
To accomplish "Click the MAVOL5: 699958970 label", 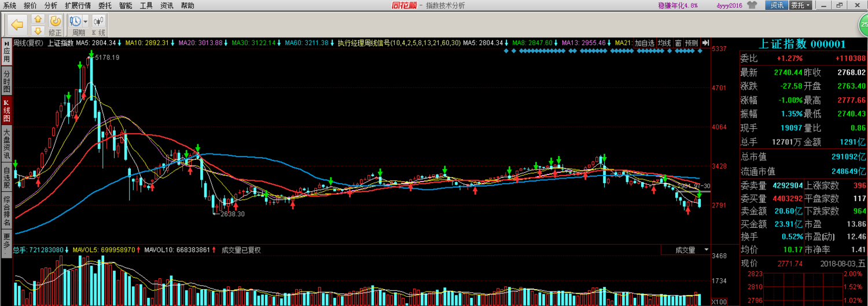I will [104, 250].
